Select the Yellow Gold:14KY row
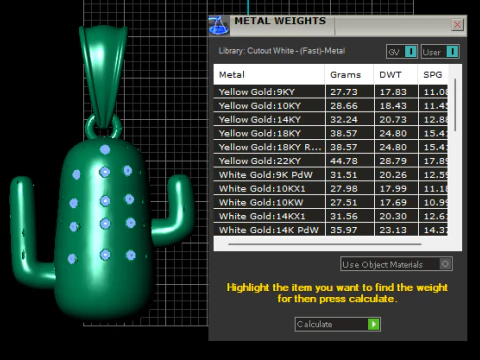 (x=331, y=119)
